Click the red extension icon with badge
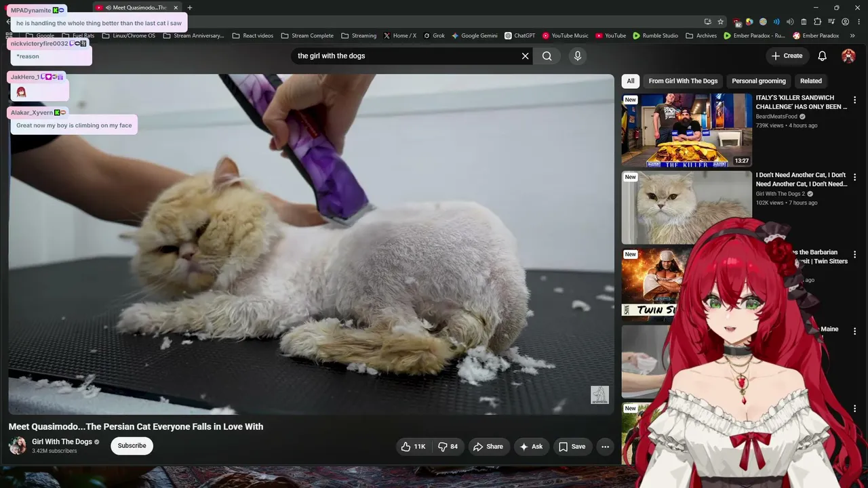 737,22
